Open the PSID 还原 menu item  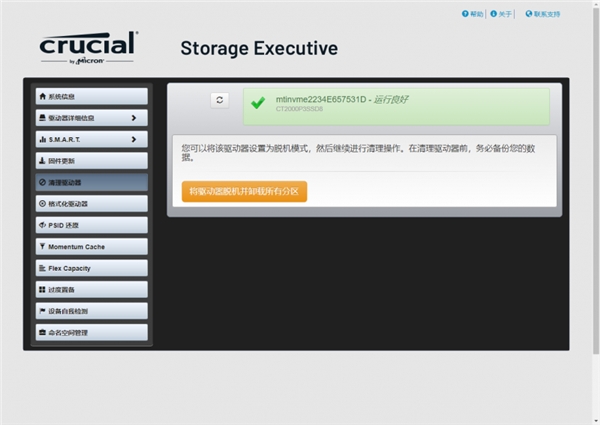[91, 225]
